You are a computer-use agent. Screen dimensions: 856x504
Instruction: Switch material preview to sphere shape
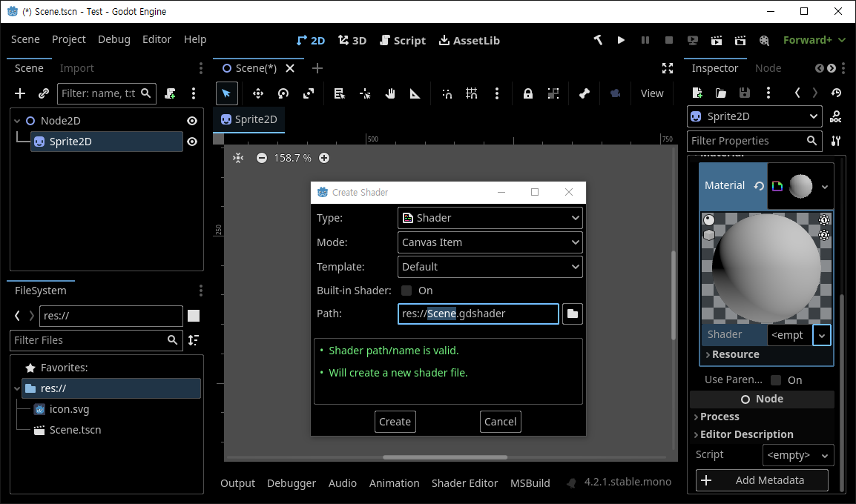coord(708,220)
